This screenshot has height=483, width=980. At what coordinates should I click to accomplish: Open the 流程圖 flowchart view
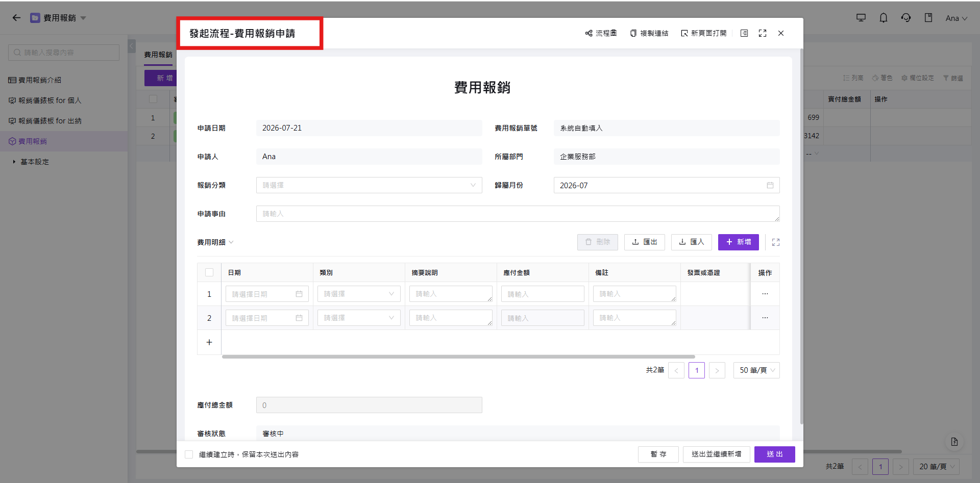click(x=601, y=33)
